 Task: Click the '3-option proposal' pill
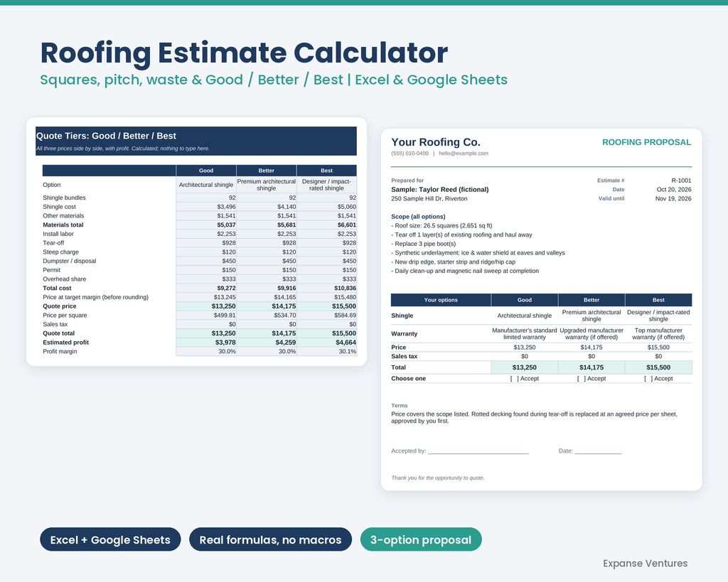tap(421, 540)
